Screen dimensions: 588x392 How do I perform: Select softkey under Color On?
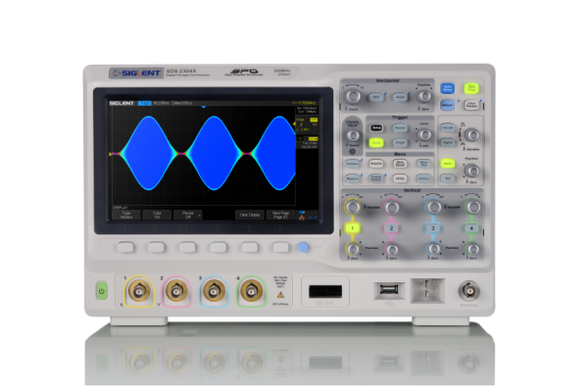(x=157, y=247)
